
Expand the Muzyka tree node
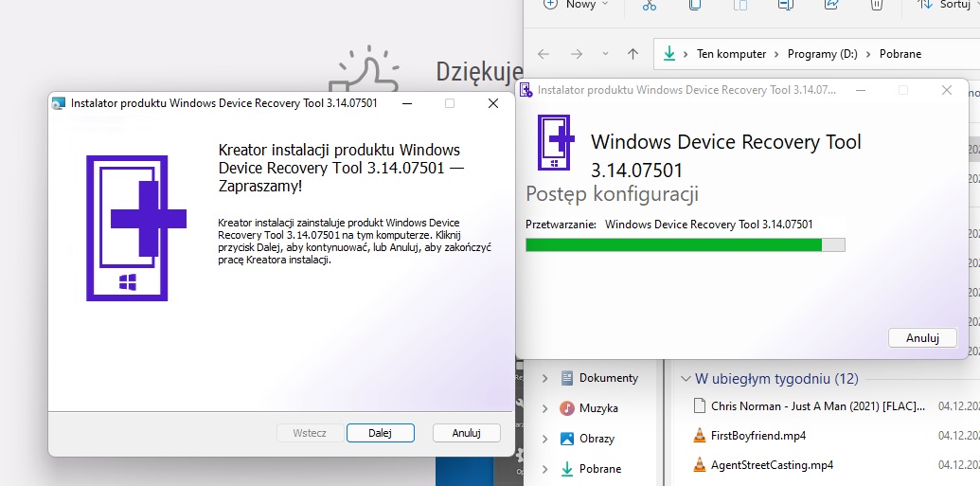(545, 408)
